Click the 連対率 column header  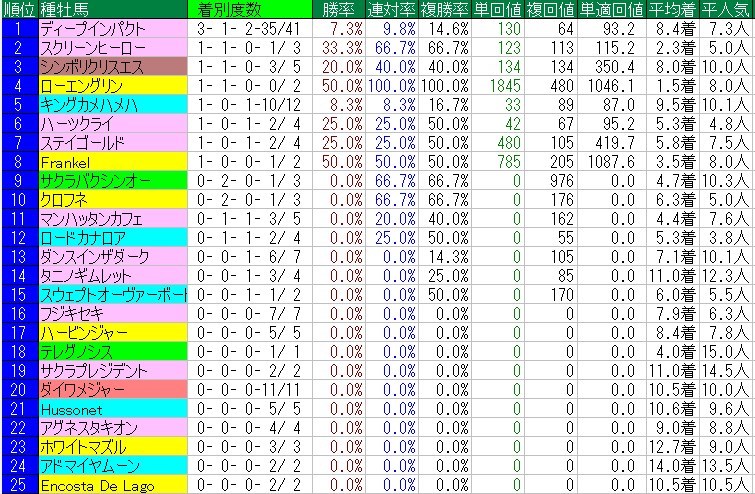tap(392, 9)
